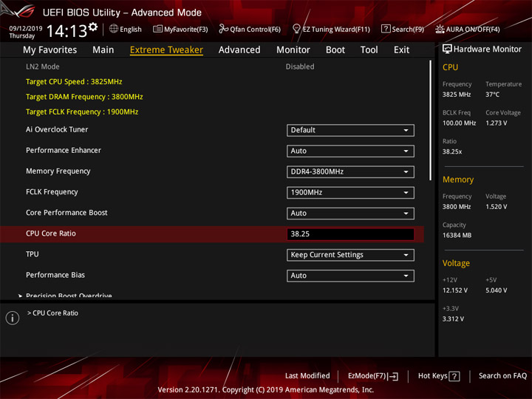The image size is (532, 399).
Task: Open Performance Bias dropdown
Action: pyautogui.click(x=350, y=276)
